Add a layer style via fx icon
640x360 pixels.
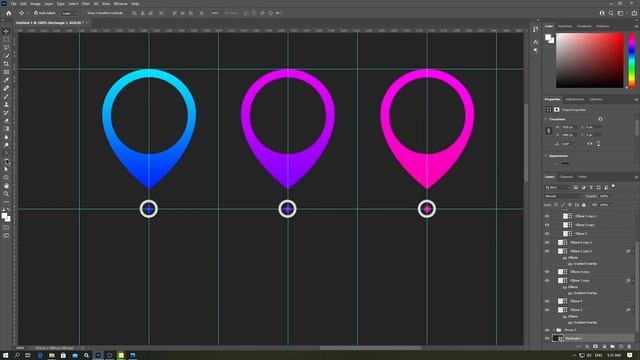588,347
